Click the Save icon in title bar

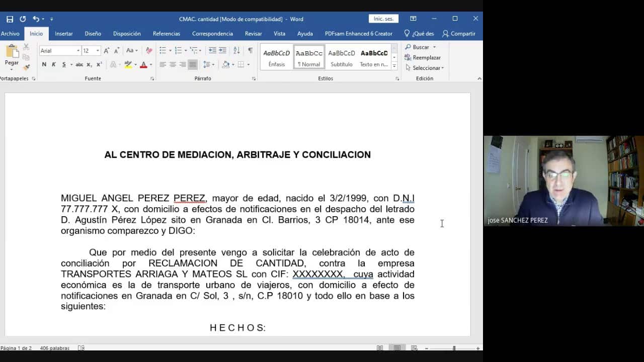point(10,19)
